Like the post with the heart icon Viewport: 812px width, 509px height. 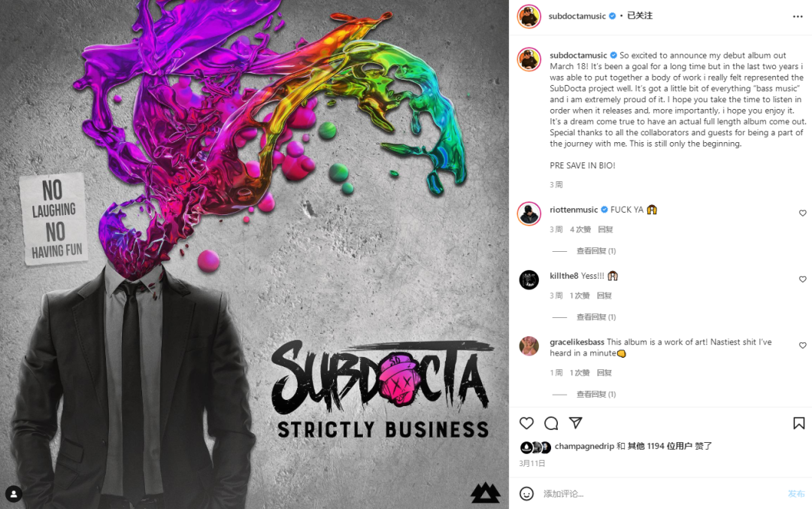pyautogui.click(x=526, y=423)
